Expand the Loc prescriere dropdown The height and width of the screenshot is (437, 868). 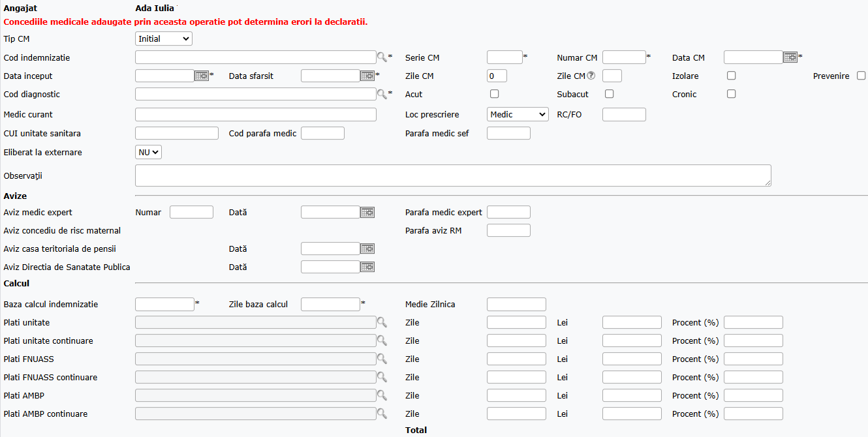518,115
